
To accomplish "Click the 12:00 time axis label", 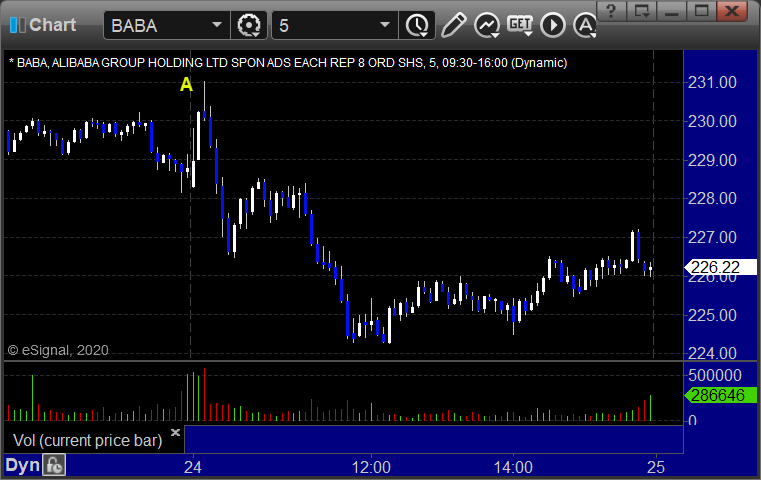I will (371, 467).
